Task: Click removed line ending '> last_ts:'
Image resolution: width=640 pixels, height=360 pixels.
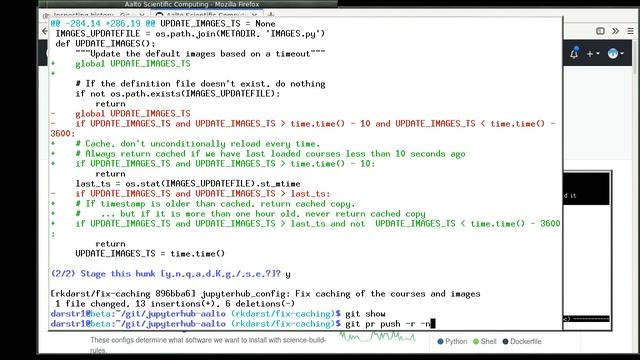Action: click(x=191, y=193)
